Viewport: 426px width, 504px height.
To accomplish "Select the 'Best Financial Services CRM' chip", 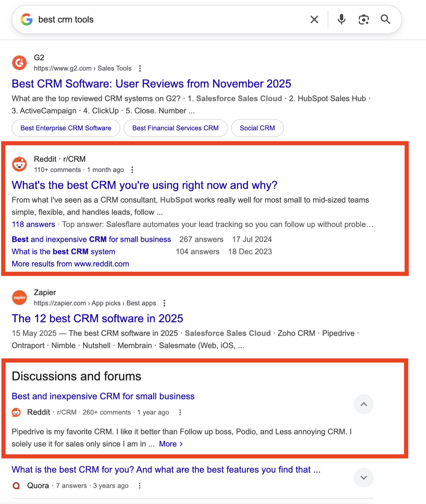I will click(x=176, y=128).
